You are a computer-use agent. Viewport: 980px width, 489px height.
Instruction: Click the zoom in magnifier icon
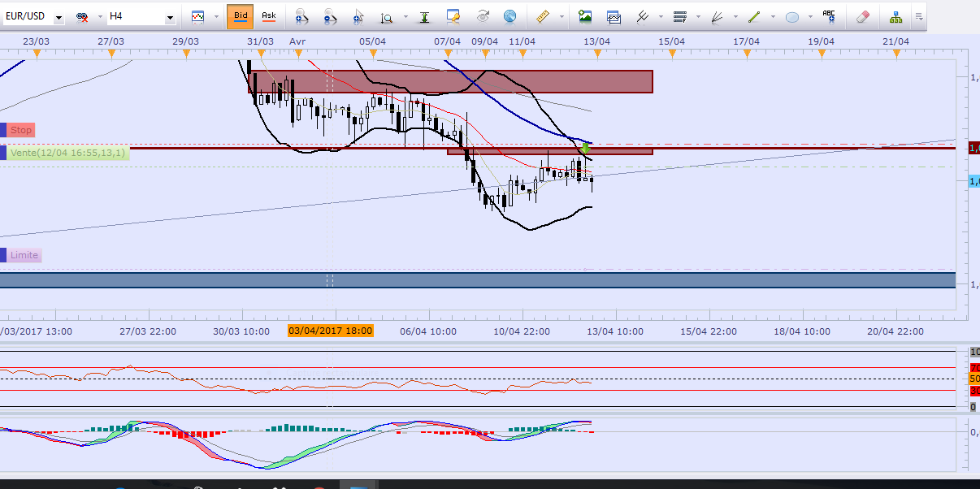coord(301,16)
